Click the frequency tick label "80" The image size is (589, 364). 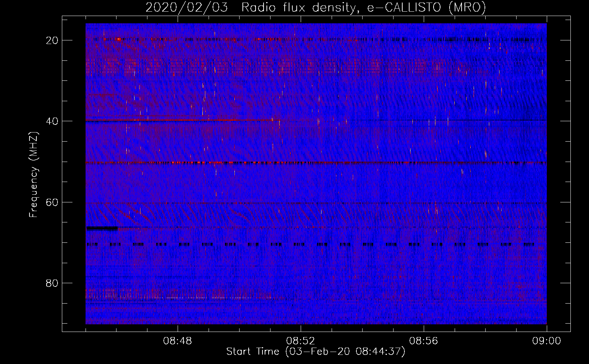tap(52, 283)
